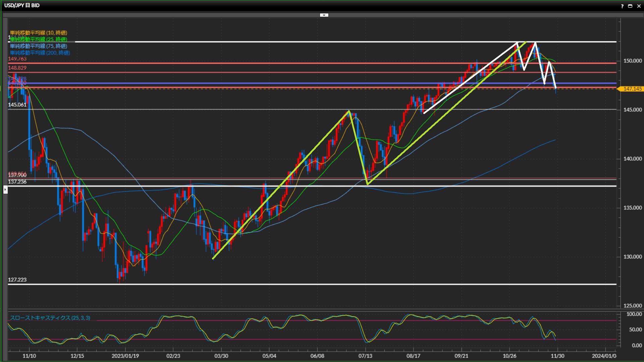This screenshot has width=644, height=362.
Task: Click the help question mark icon
Action: tap(622, 6)
